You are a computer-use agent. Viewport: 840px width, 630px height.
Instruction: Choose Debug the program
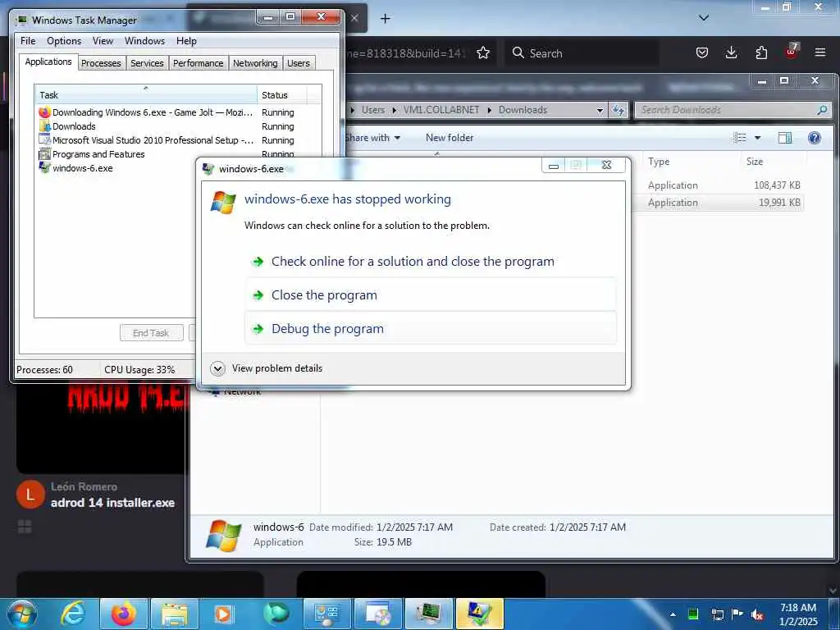pos(431,329)
